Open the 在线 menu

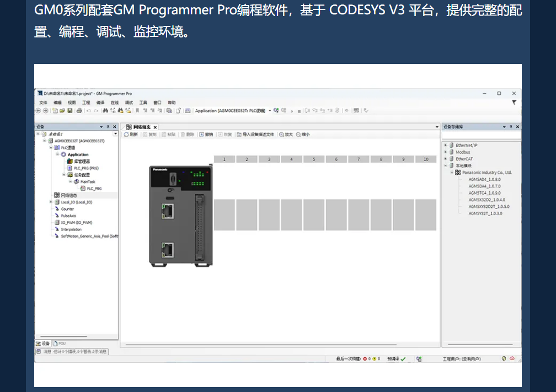[115, 103]
